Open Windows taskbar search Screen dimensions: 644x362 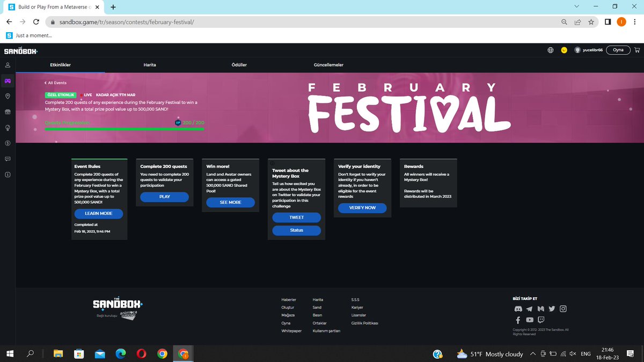(31, 354)
